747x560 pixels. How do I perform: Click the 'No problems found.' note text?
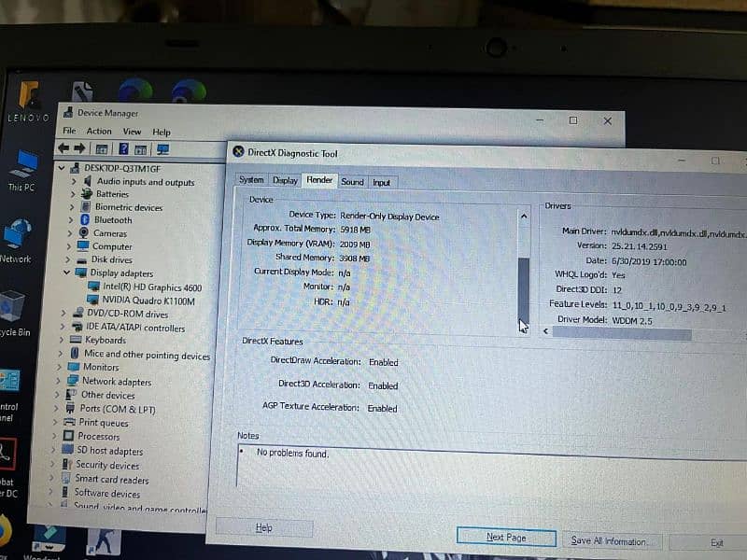click(292, 453)
